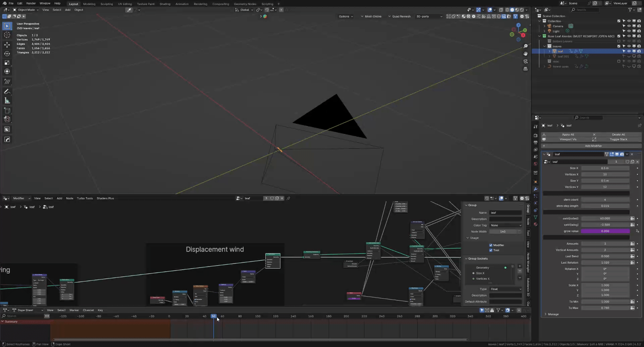Open the Output properties tab icon

point(535,142)
